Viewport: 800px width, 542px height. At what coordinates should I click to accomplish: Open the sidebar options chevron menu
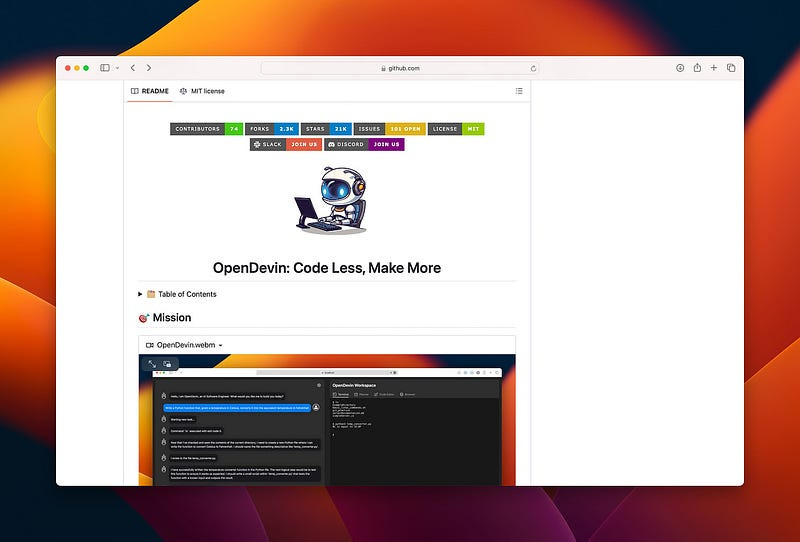click(117, 68)
